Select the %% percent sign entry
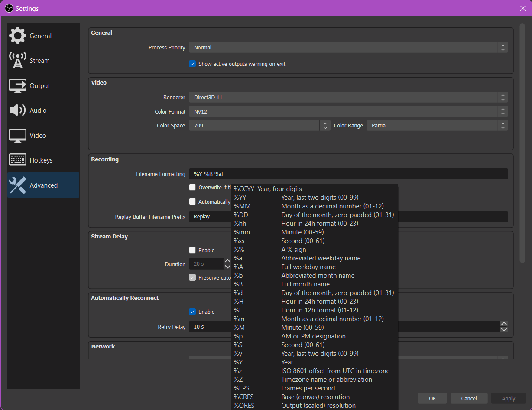The width and height of the screenshot is (532, 410). pyautogui.click(x=315, y=250)
